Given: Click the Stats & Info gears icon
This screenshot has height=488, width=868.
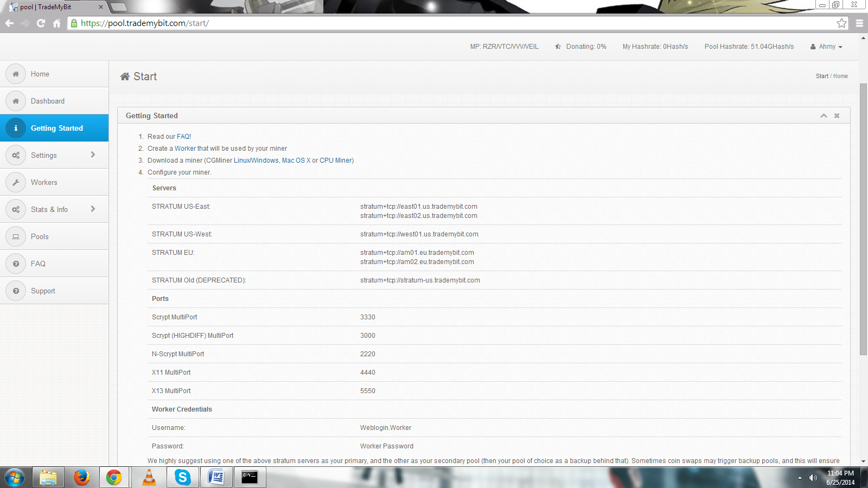Looking at the screenshot, I should coord(16,209).
